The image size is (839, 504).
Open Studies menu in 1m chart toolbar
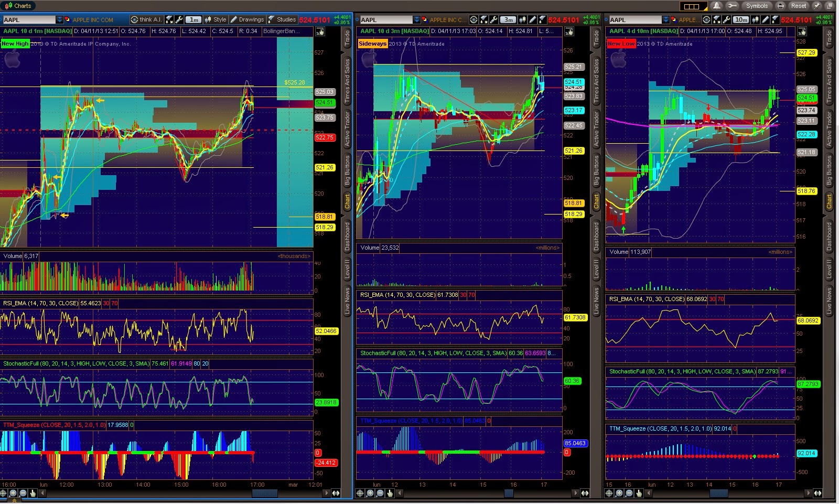pyautogui.click(x=282, y=19)
